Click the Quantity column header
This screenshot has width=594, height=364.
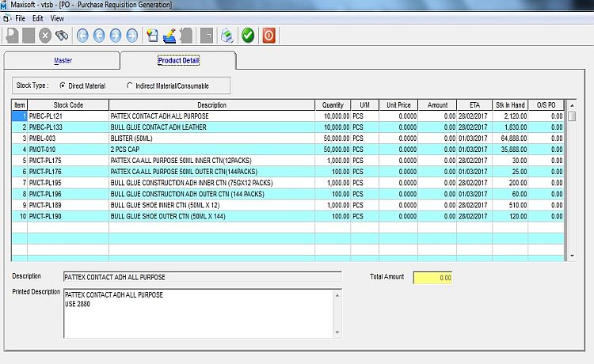[x=333, y=105]
